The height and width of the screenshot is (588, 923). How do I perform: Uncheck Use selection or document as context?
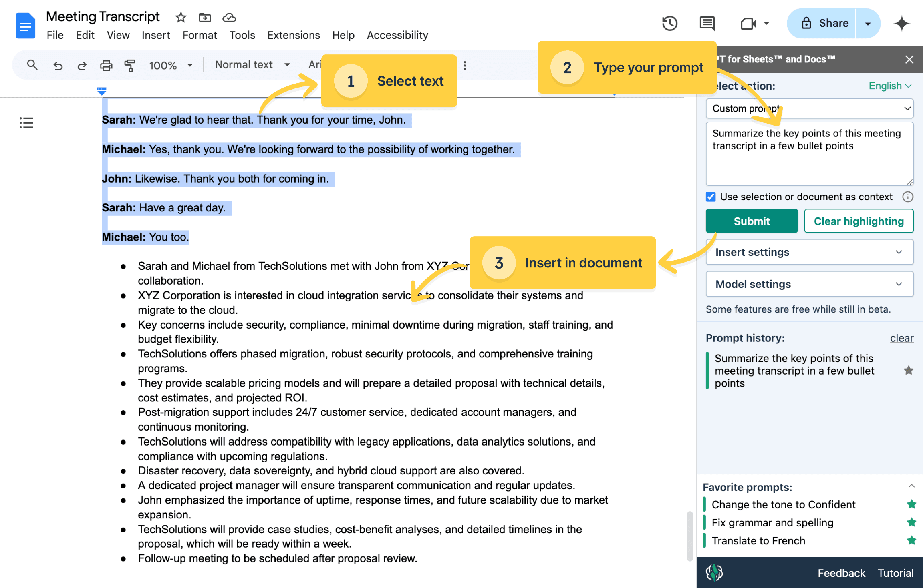coord(711,197)
